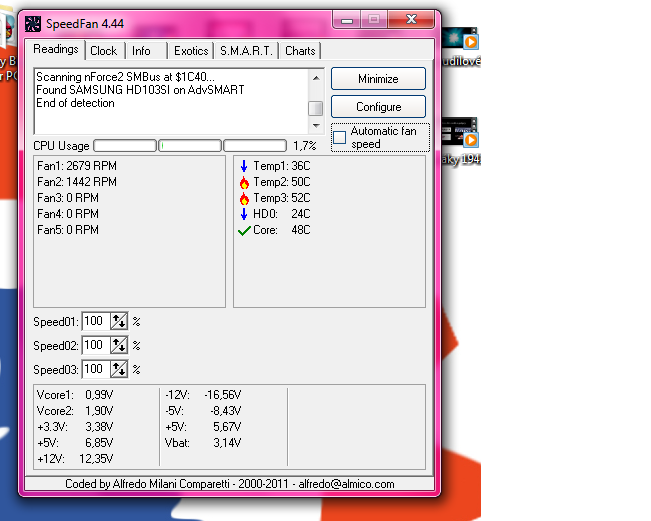This screenshot has height=521, width=651.
Task: Click the flame icon next to Temp2
Action: tap(244, 182)
